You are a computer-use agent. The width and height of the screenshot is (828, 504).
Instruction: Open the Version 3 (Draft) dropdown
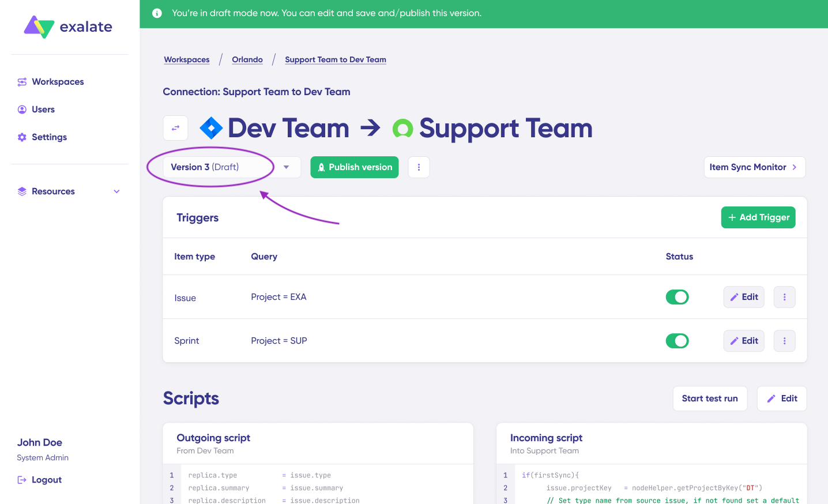[x=232, y=167]
